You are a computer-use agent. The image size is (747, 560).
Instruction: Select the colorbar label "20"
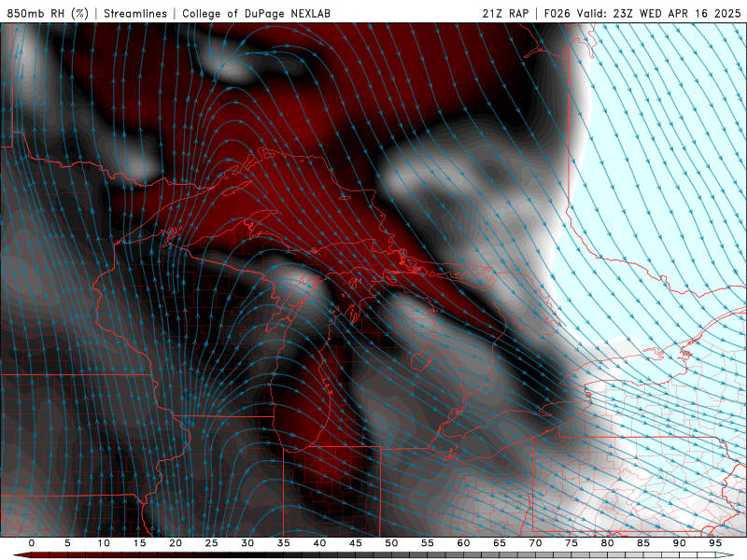tap(176, 543)
